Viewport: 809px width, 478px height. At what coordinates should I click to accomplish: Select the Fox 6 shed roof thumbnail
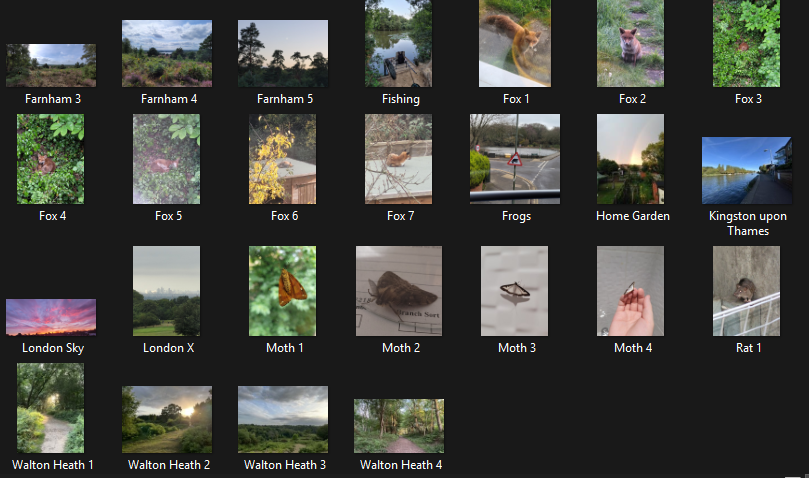283,159
